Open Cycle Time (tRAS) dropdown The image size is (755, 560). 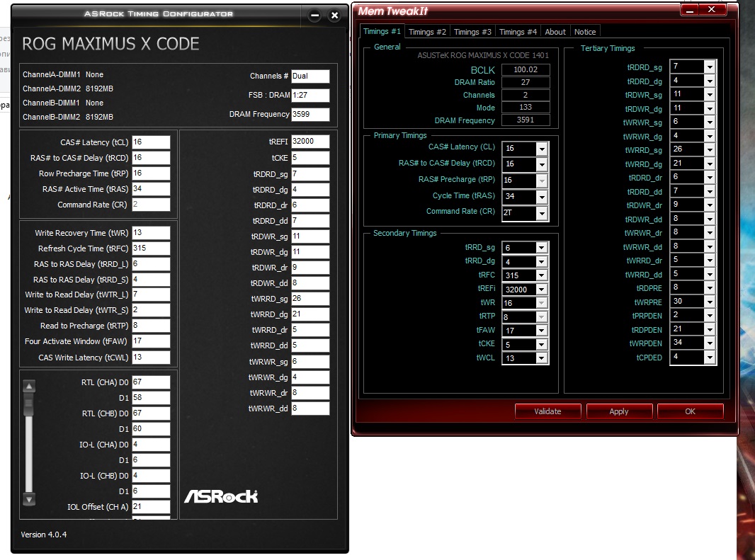pos(543,197)
